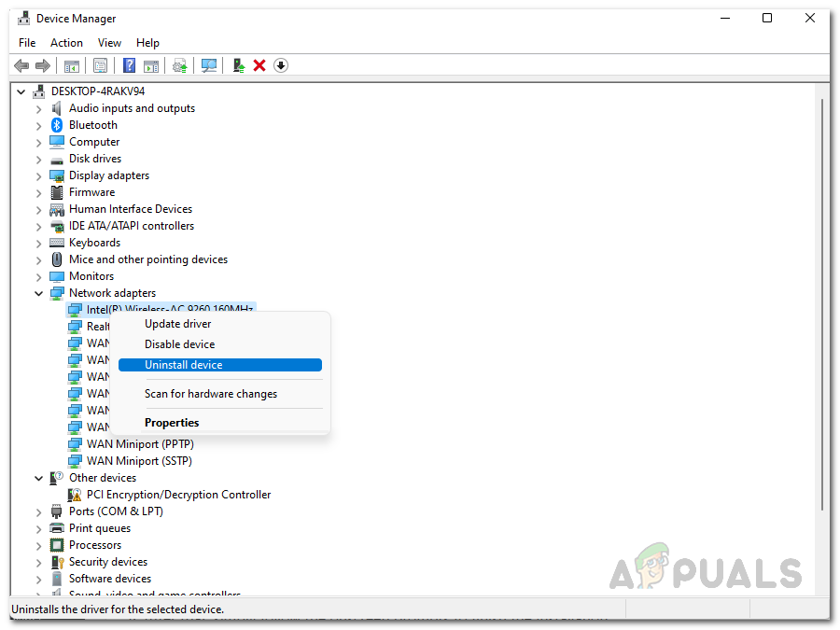Select PCI Encryption/Decryption Controller text
Viewport: 840px width, 630px height.
click(179, 495)
